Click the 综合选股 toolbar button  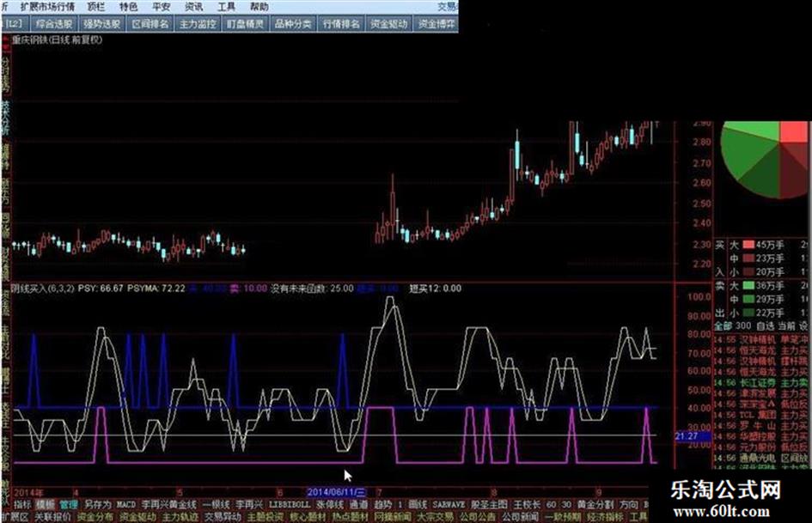click(x=54, y=24)
